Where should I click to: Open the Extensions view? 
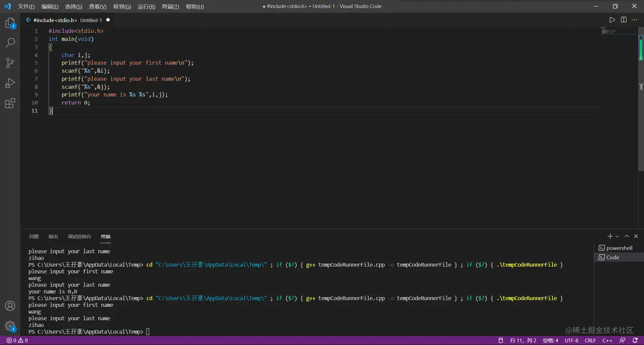[x=10, y=103]
